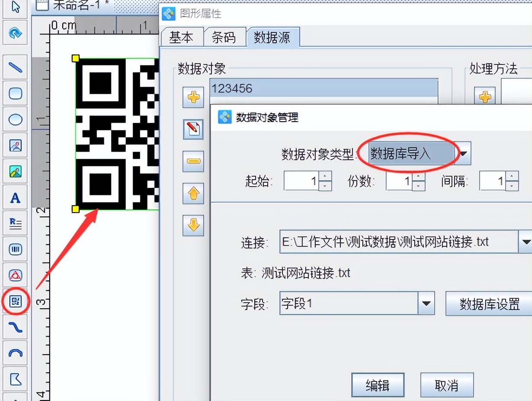Select the 未命名-1 document tab
This screenshot has width=532, height=401.
pyautogui.click(x=74, y=6)
